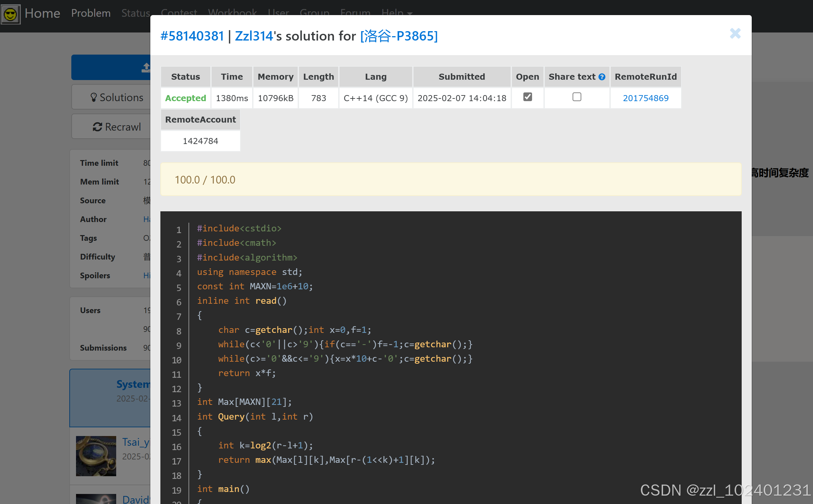Image resolution: width=813 pixels, height=504 pixels.
Task: Close the solution dialog with X
Action: point(735,33)
